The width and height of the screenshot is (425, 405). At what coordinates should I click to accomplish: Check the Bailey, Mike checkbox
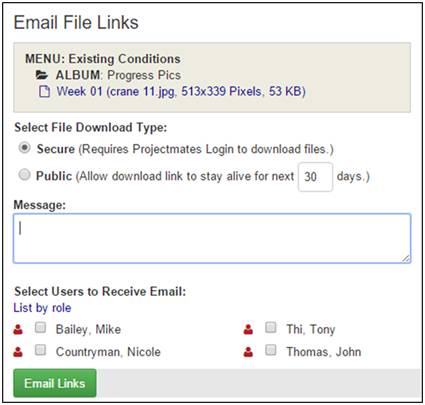click(40, 328)
